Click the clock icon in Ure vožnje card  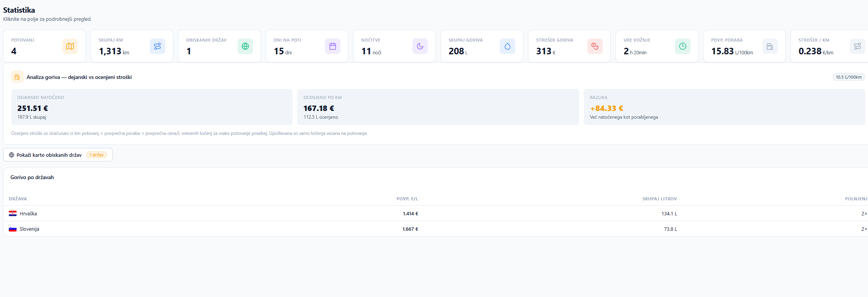coord(682,46)
